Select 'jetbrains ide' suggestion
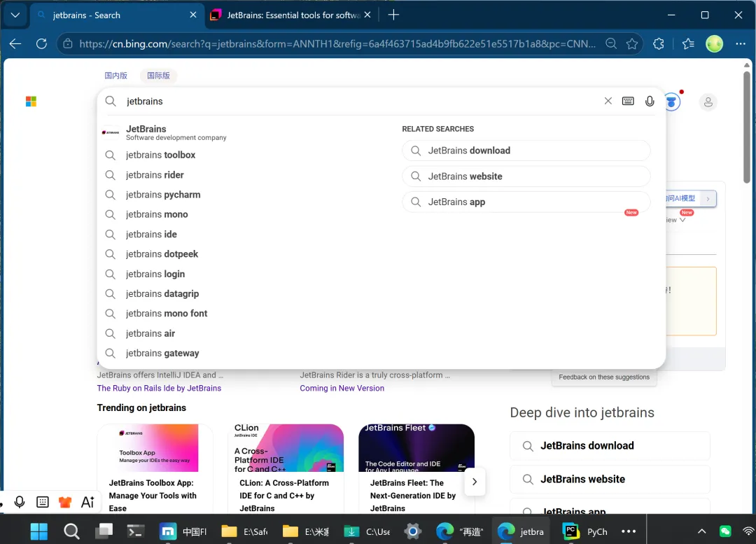 pos(246,234)
